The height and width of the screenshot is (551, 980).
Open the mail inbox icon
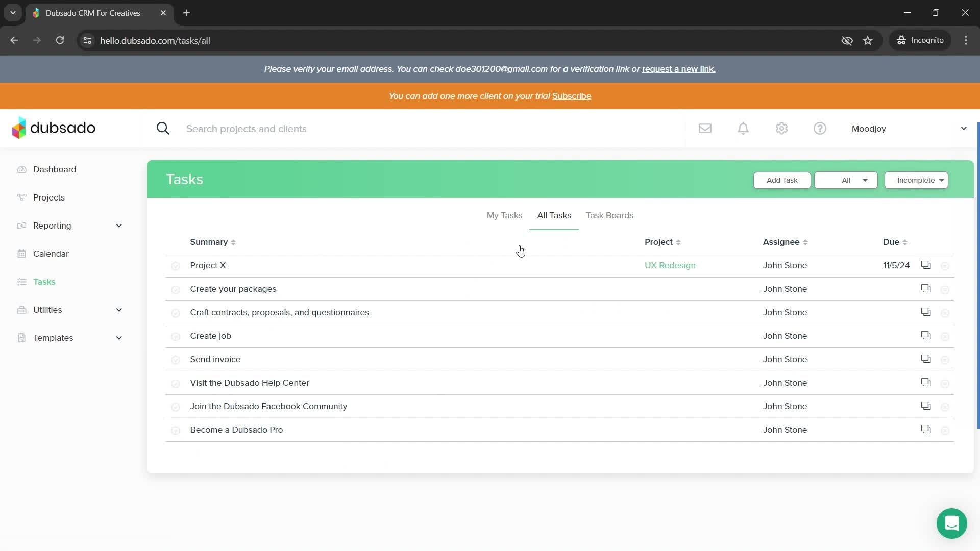(705, 129)
